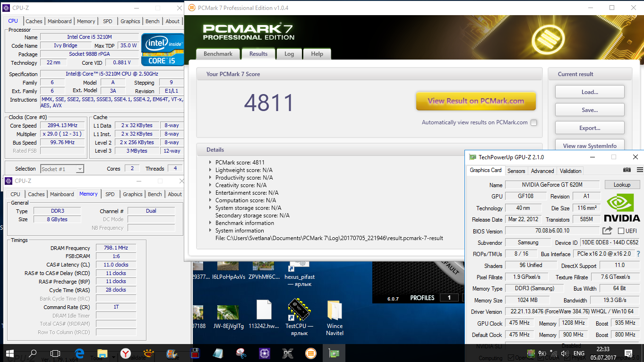The width and height of the screenshot is (644, 362).
Task: Expand Entertainment score details
Action: 210,192
